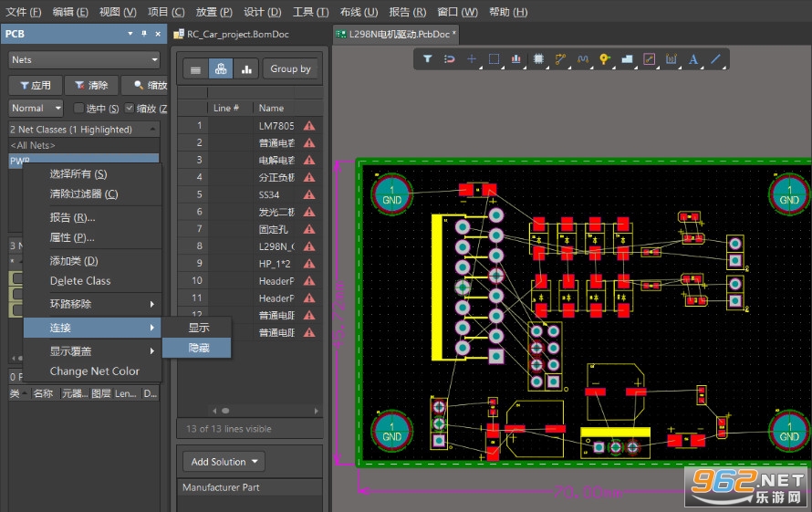Click the 清除 clear filter button
The height and width of the screenshot is (512, 812).
pos(91,85)
